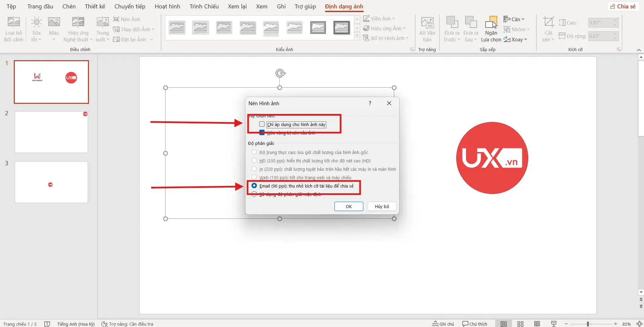Screen dimensions: 644x327
Task: Select Web (150 ppi) radio option
Action: click(x=254, y=177)
